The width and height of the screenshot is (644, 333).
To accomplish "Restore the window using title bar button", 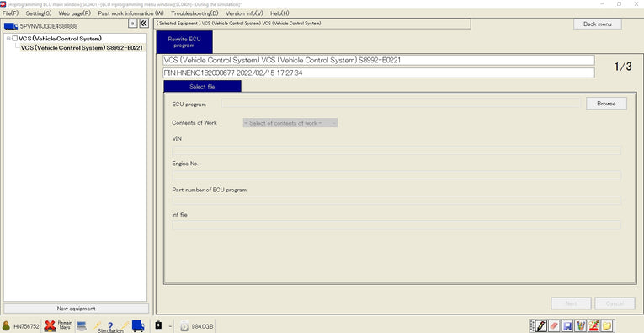I will click(x=619, y=3).
